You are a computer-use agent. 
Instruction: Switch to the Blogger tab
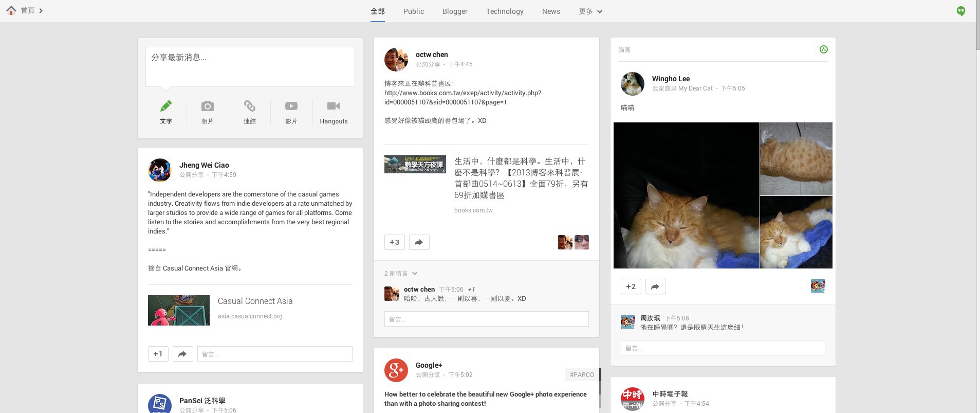(455, 11)
